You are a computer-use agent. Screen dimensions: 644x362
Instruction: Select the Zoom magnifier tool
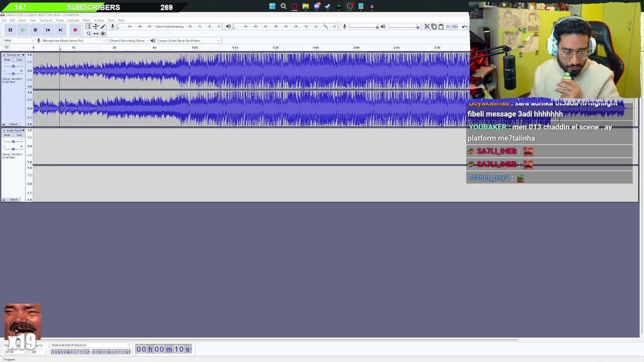[89, 33]
